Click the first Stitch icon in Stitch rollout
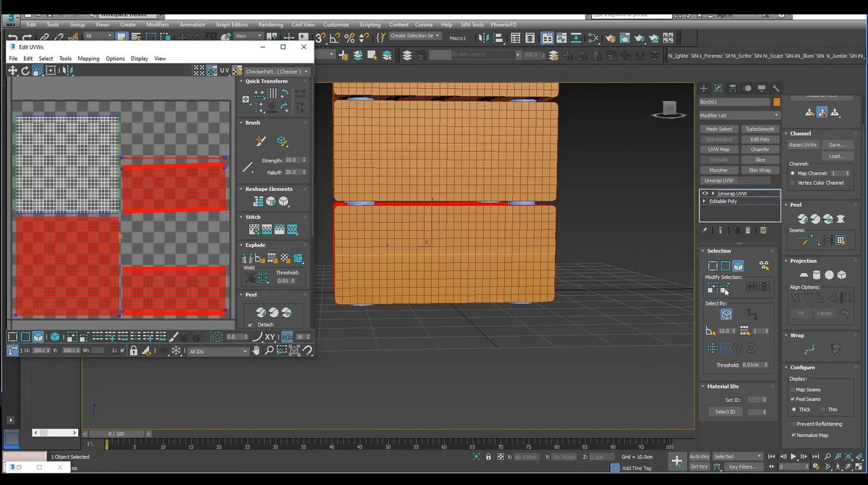Viewport: 868px width, 485px height. 255,229
